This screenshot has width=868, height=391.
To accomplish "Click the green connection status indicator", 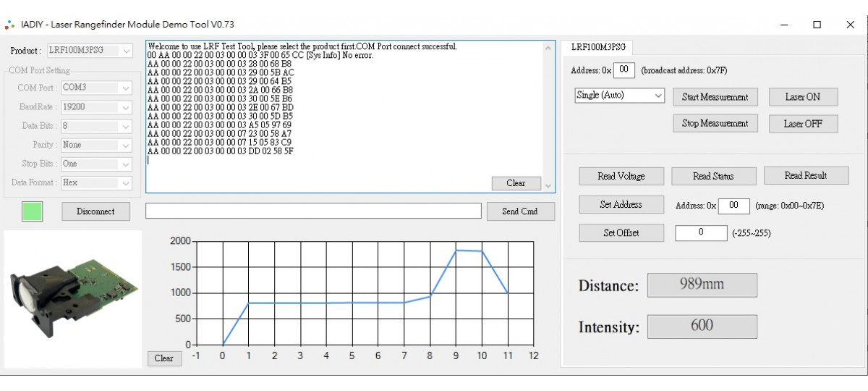I will (x=33, y=211).
